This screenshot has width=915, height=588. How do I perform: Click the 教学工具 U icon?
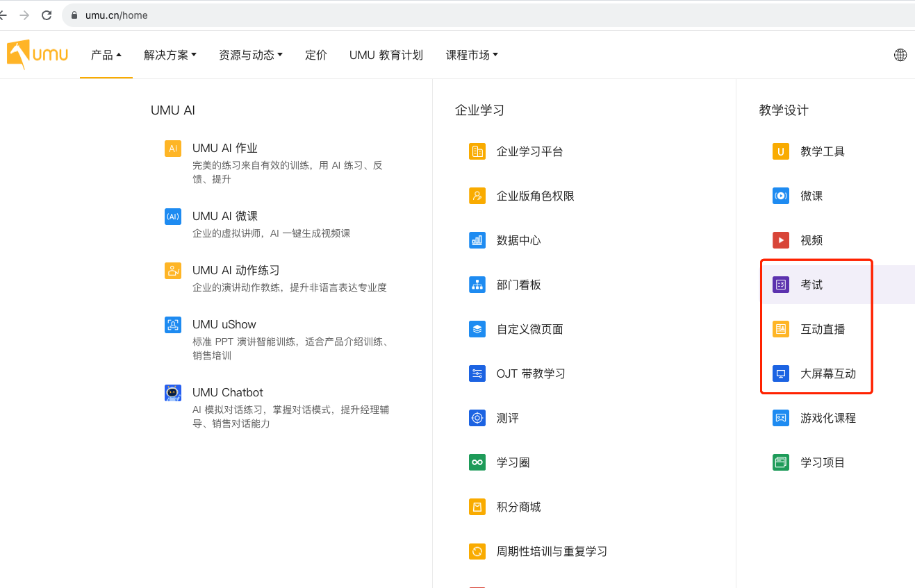(x=781, y=151)
